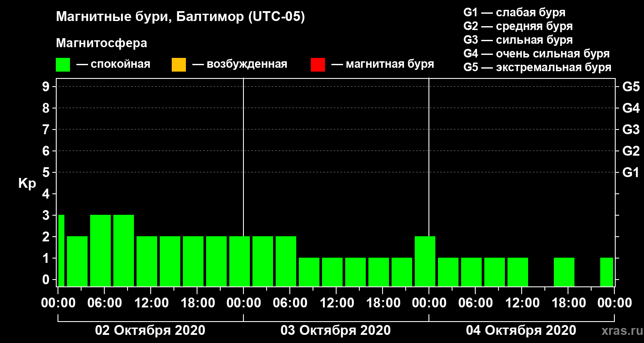Click the "— магнитная буря" legend label
644x343 pixels.
pos(383,65)
